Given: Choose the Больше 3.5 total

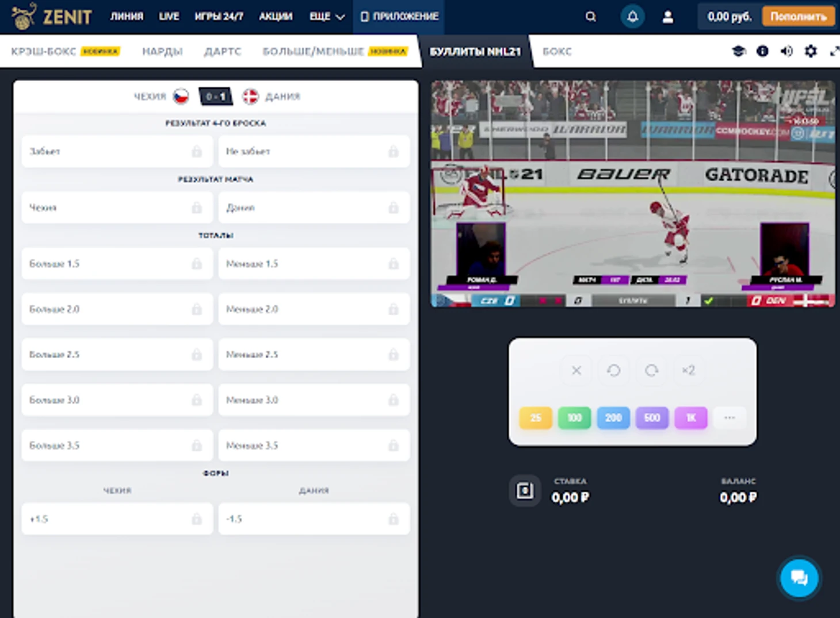Looking at the screenshot, I should tap(117, 446).
